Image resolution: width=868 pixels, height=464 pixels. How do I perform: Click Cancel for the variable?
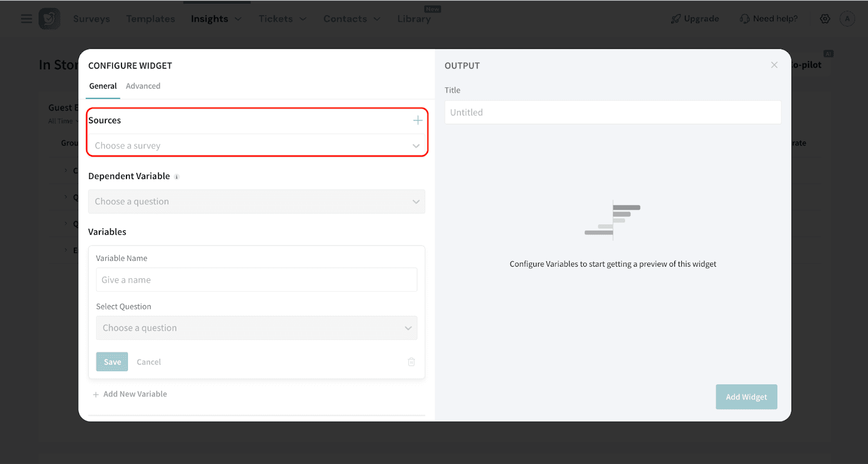click(x=149, y=362)
